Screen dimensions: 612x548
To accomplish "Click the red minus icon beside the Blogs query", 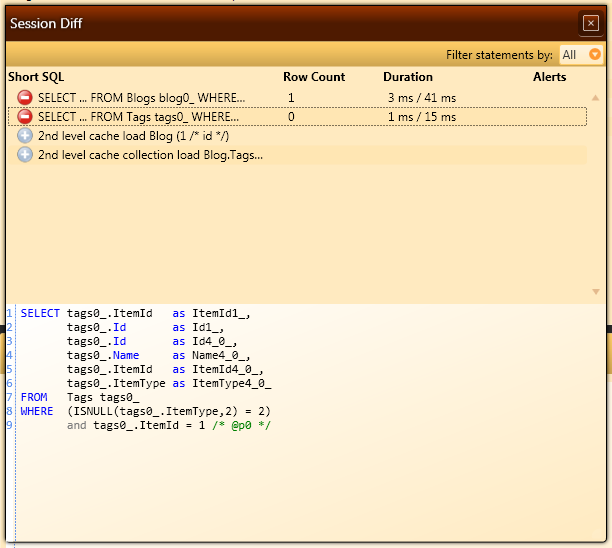I will 25,98.
